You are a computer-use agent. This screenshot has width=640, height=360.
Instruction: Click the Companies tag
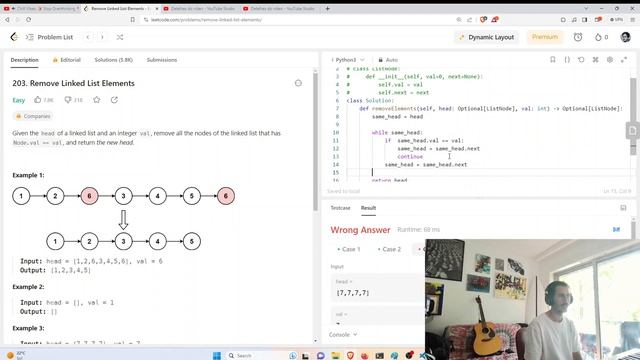[33, 116]
